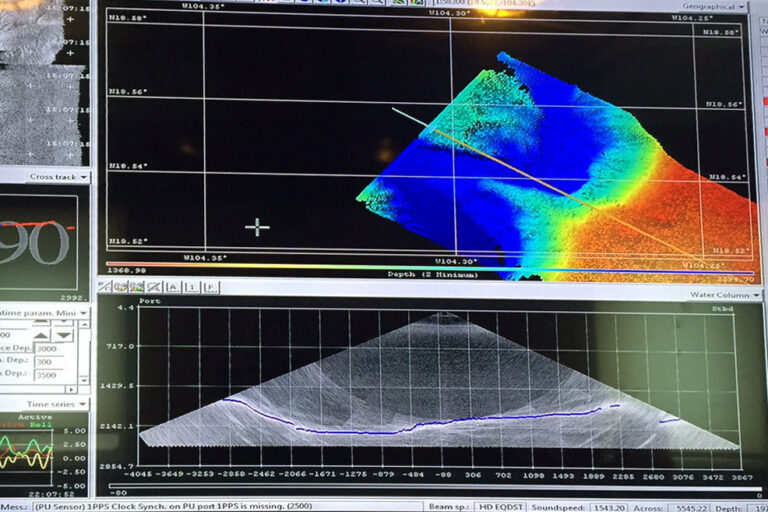
Task: Open the Time series view dropdown
Action: coord(57,404)
